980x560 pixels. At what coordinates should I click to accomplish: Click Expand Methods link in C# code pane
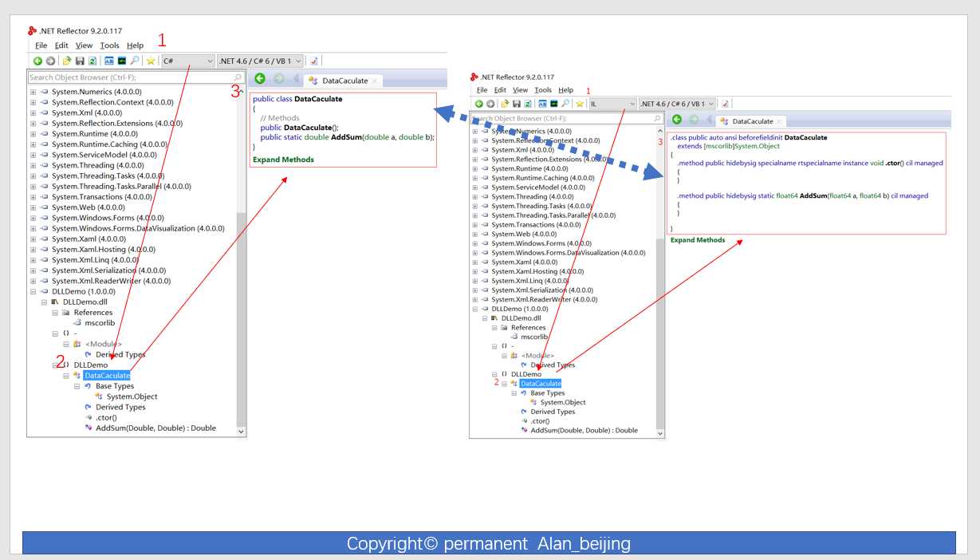tap(283, 160)
